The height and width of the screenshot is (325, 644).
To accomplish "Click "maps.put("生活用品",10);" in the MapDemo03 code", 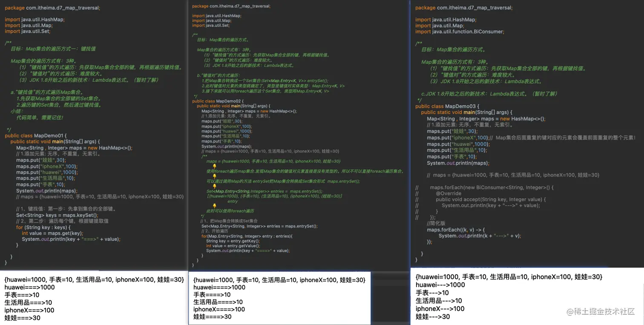I will [x=457, y=150].
